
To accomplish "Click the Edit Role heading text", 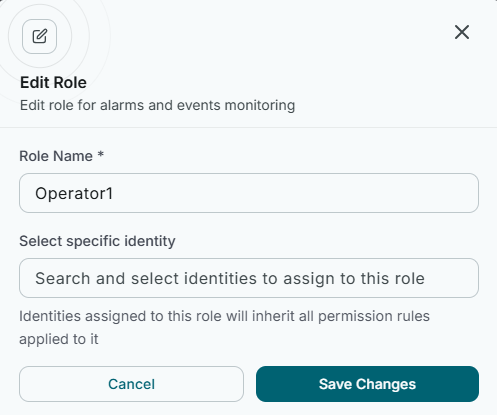I will [53, 82].
